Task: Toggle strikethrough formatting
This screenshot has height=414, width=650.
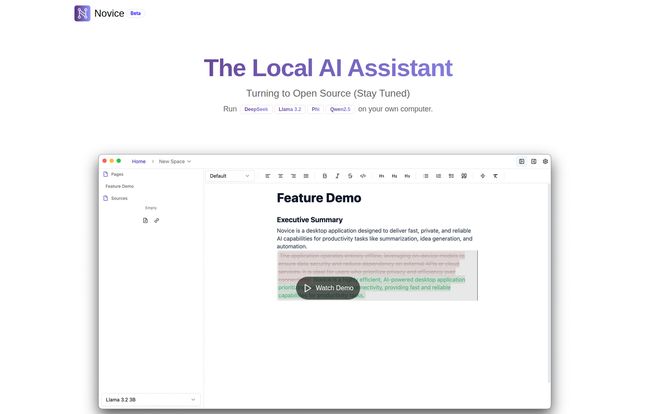Action: pos(350,176)
